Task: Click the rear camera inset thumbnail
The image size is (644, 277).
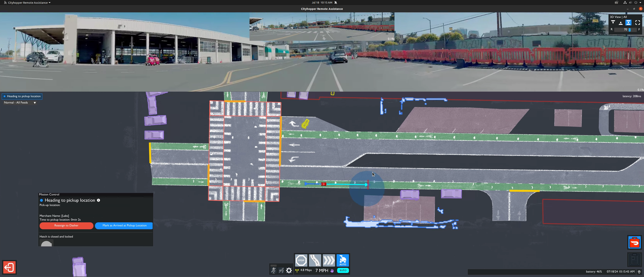Action: pyautogui.click(x=322, y=27)
